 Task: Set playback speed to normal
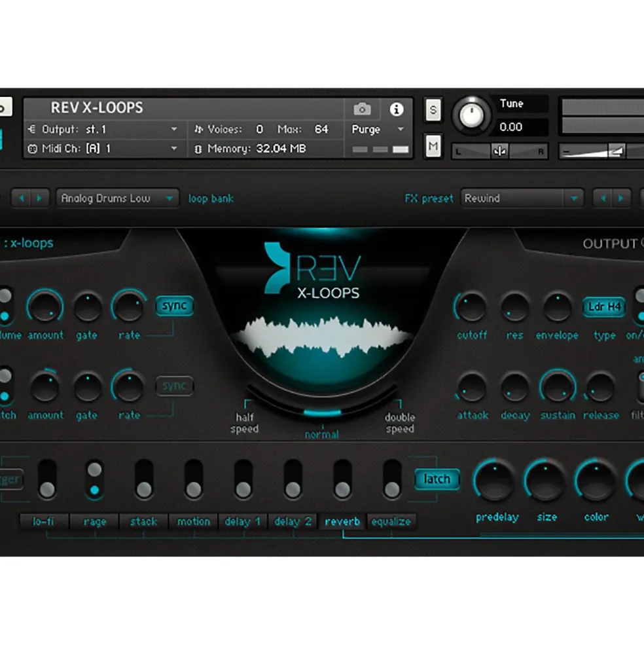click(x=321, y=434)
